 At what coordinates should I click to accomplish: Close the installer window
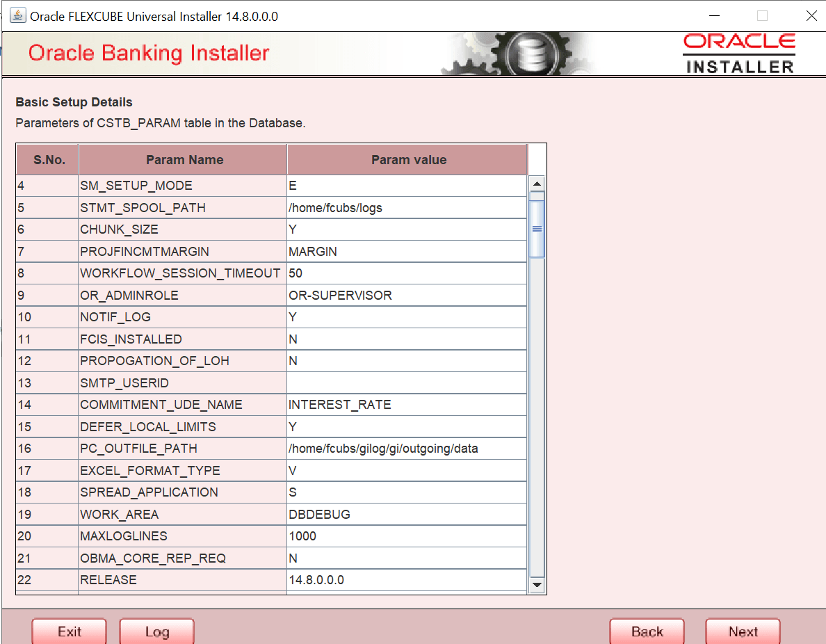point(811,16)
